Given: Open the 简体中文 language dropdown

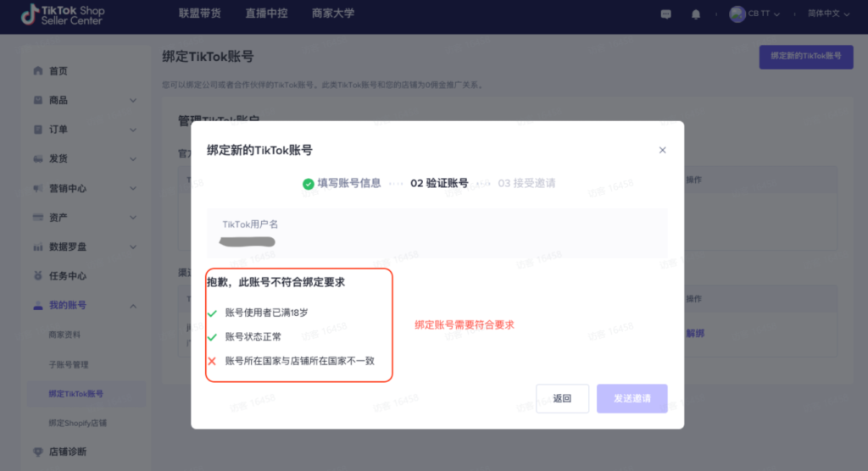Looking at the screenshot, I should 828,14.
